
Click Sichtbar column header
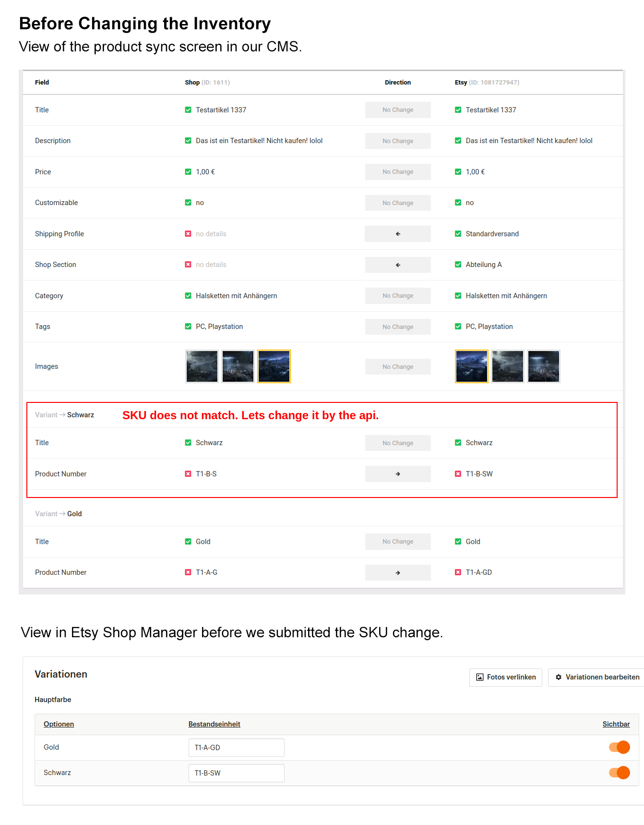point(616,724)
